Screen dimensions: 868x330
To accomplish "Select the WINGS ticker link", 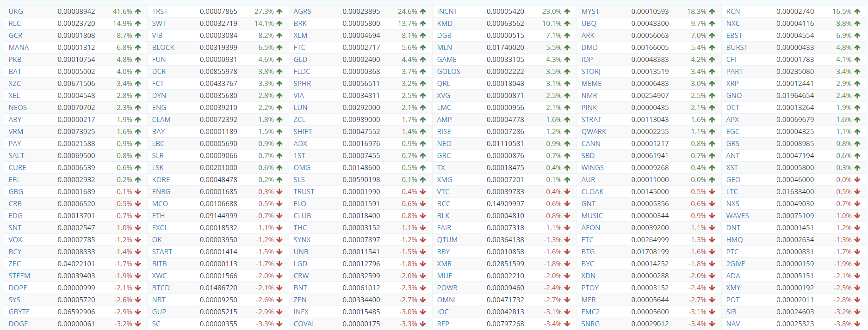I will [593, 168].
